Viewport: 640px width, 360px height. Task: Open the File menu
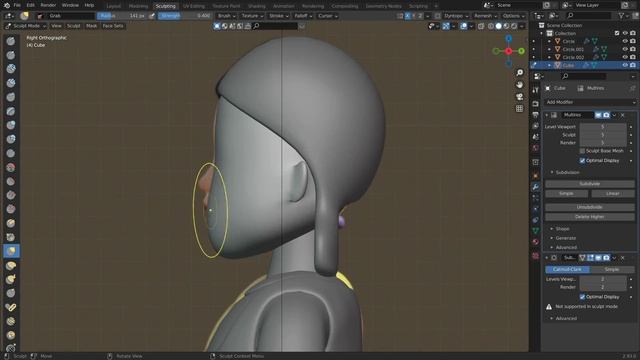(x=17, y=5)
